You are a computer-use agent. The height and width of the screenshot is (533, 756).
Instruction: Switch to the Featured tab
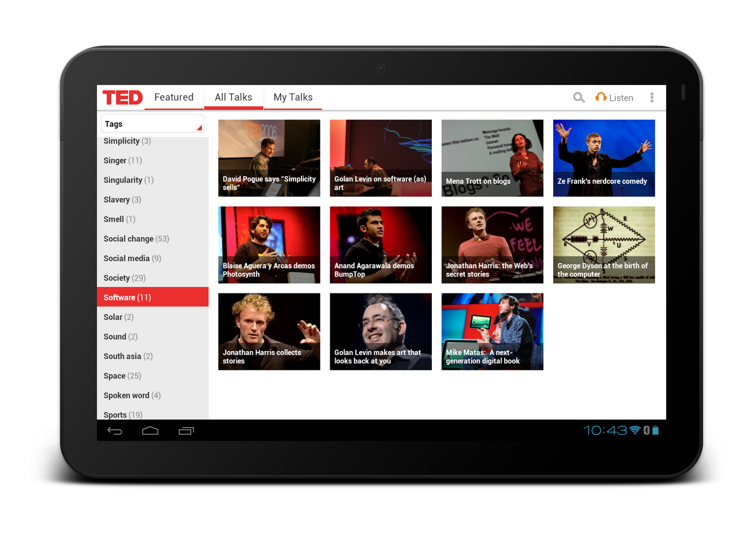(174, 97)
